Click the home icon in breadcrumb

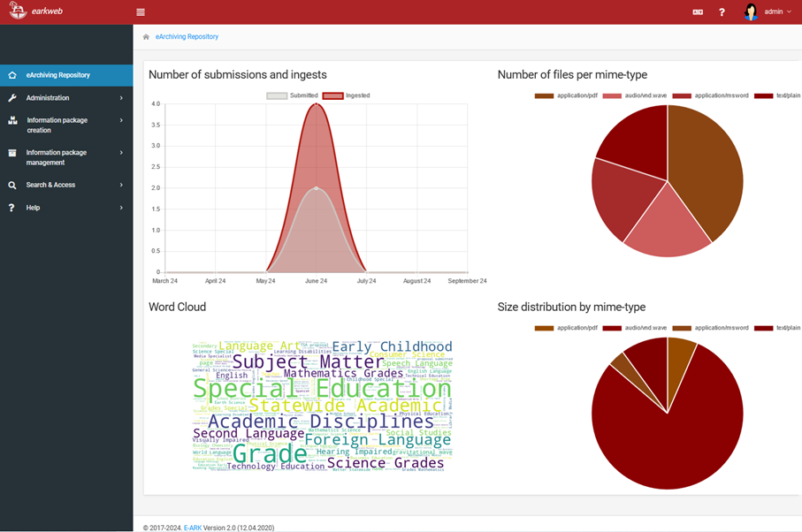pos(146,37)
